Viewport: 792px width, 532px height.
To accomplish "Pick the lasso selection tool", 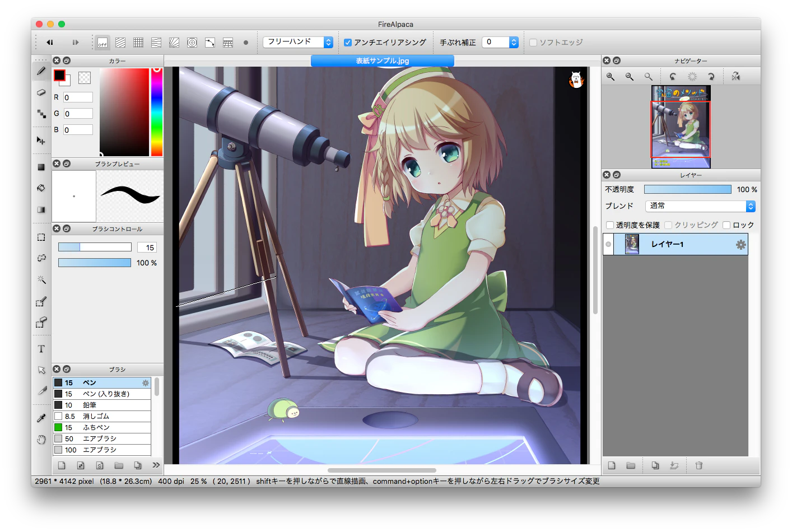I will click(x=41, y=258).
